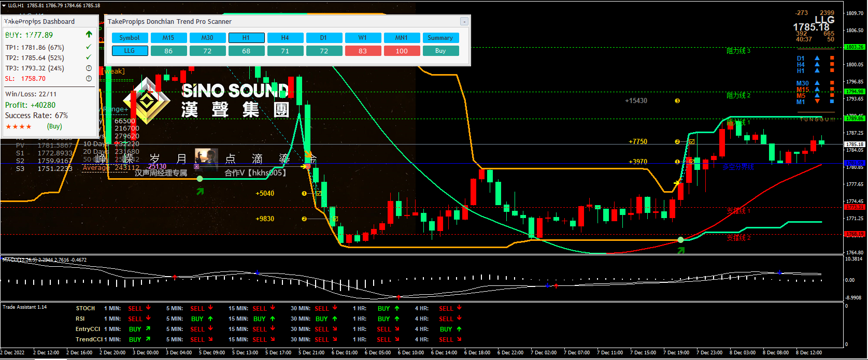Screen dimensions: 868x360
Task: Click the red 100 score under MN1
Action: coord(402,51)
